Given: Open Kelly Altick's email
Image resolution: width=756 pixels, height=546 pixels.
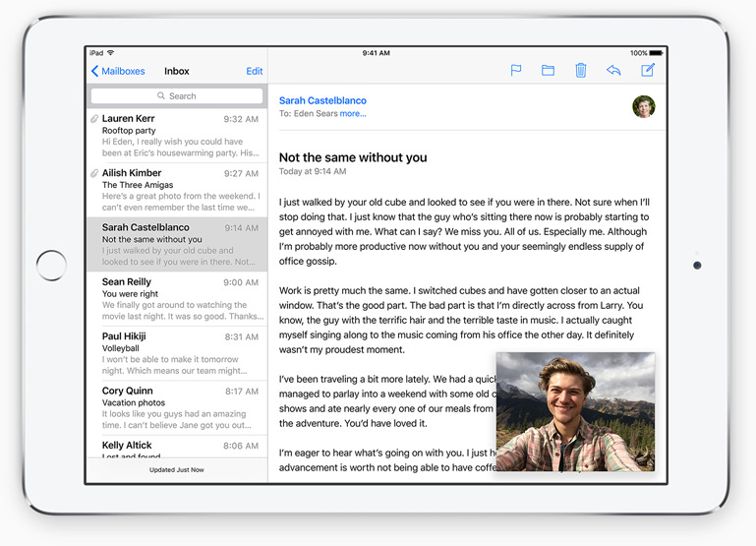Looking at the screenshot, I should pyautogui.click(x=177, y=447).
